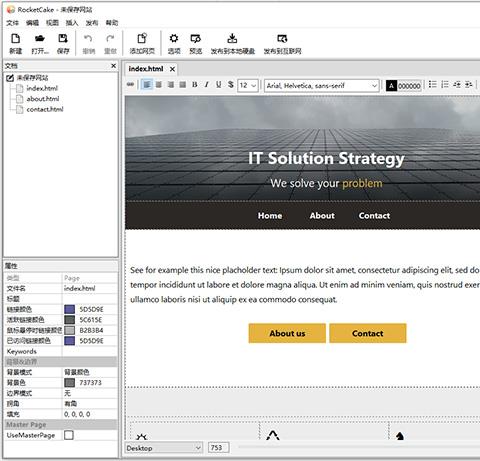480x461 pixels.
Task: Insert hyperlink using the link icon
Action: (x=131, y=85)
